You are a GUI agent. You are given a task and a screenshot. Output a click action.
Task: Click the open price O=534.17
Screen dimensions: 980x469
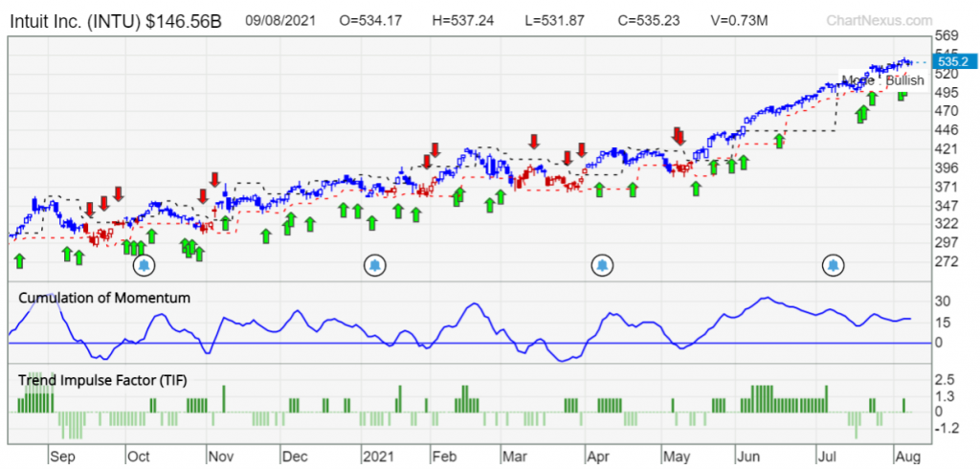[370, 21]
